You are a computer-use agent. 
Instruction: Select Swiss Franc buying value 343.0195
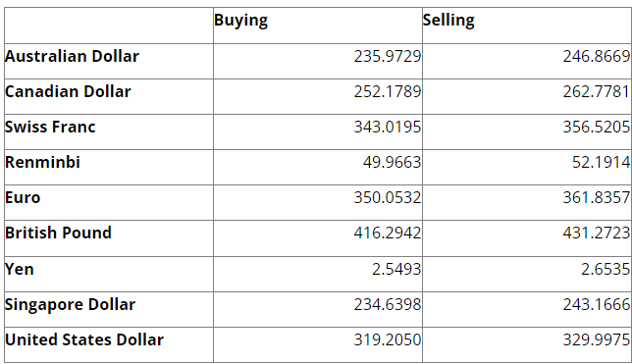(x=388, y=127)
